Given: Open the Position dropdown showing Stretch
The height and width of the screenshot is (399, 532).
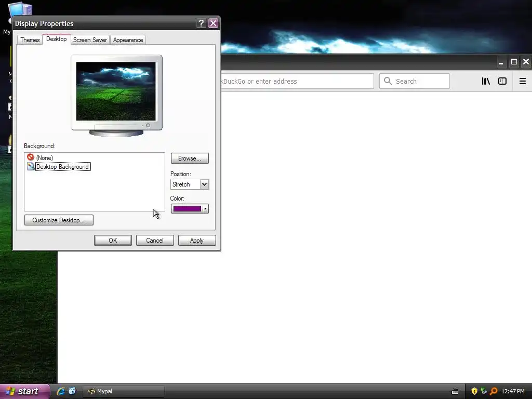Looking at the screenshot, I should point(190,184).
